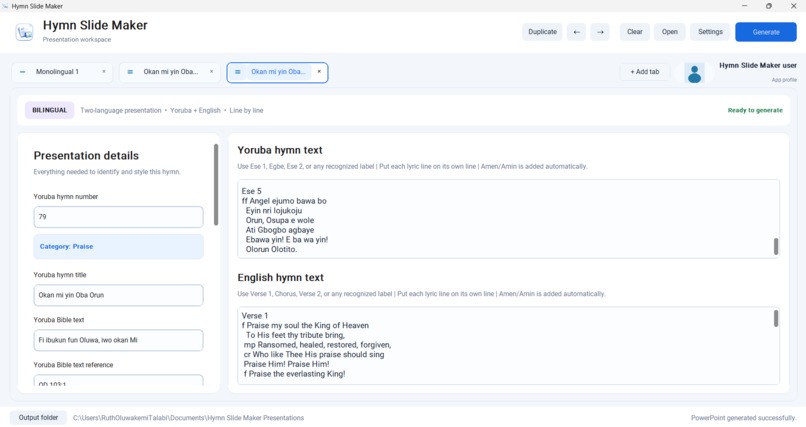Viewport: 806px width, 427px height.
Task: Click the Ready to generate status text
Action: click(x=755, y=110)
